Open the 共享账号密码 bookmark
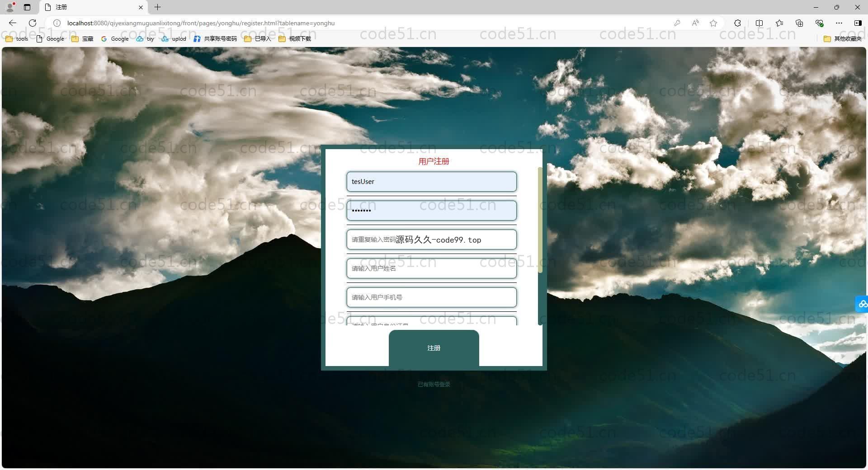This screenshot has width=868, height=470. 215,39
